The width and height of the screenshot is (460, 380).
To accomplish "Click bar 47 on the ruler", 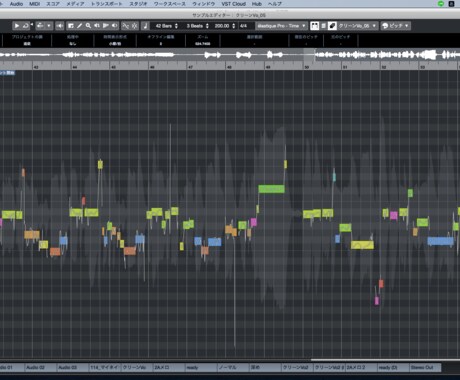I will [190, 67].
